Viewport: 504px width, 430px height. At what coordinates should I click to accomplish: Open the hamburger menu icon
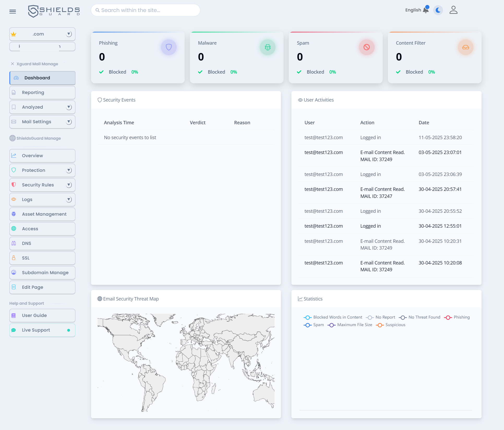[x=13, y=11]
